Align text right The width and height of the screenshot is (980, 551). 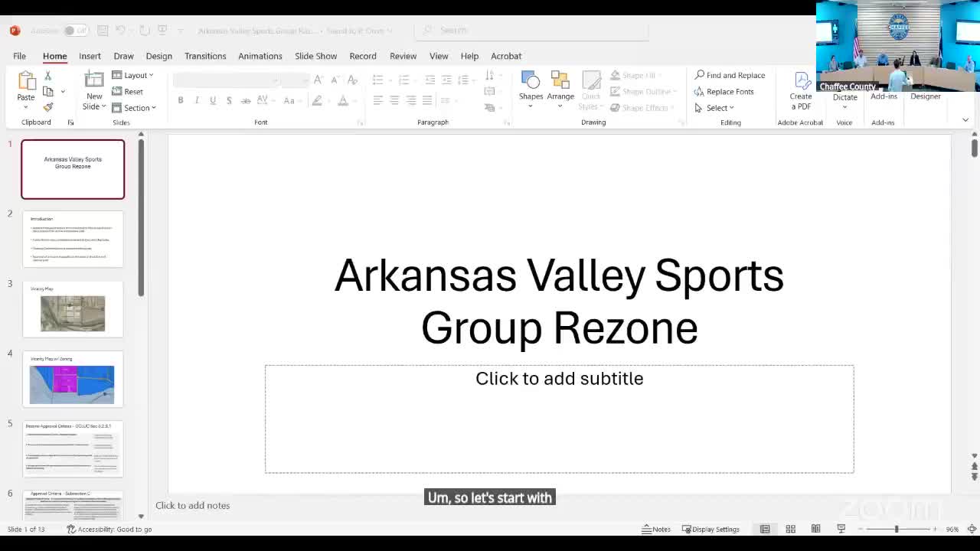click(411, 100)
